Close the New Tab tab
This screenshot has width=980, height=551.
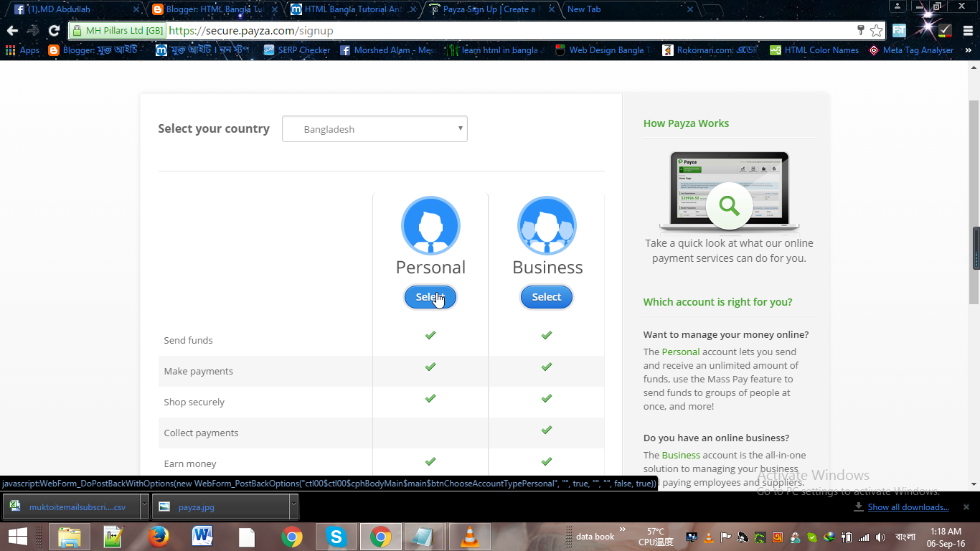(x=690, y=9)
